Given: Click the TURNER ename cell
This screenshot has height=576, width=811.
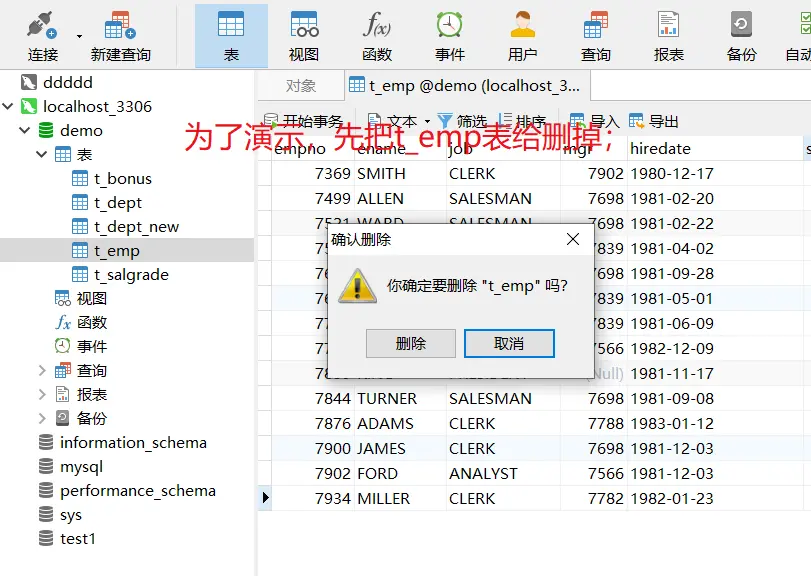Looking at the screenshot, I should coord(400,399).
